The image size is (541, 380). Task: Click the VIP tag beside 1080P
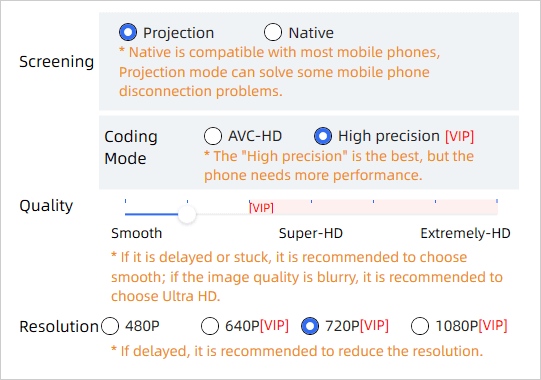[493, 325]
